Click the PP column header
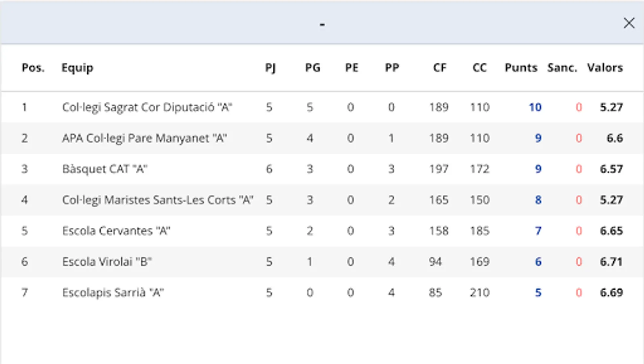Screen dimensions: 644x364 [x=391, y=68]
